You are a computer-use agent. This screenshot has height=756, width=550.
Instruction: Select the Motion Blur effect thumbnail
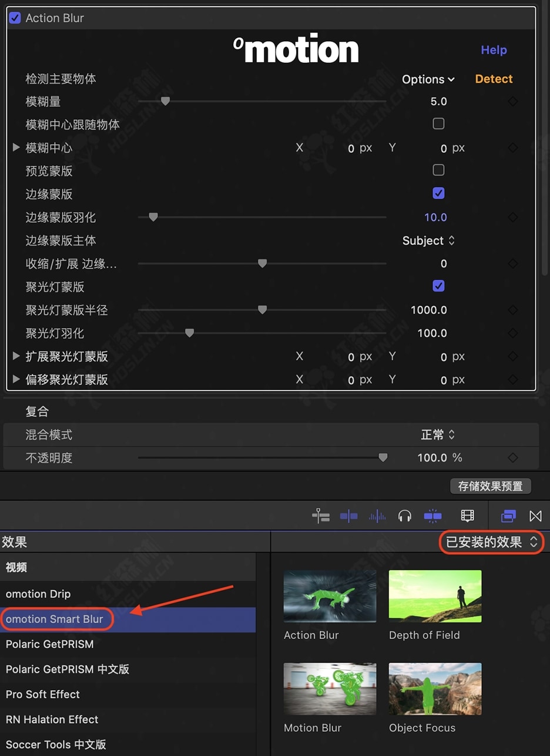[x=330, y=689]
